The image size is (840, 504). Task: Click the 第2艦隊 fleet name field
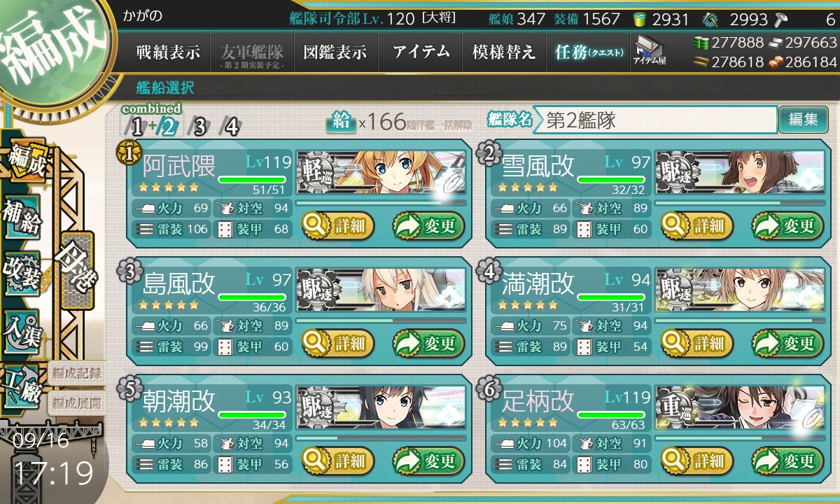click(655, 120)
